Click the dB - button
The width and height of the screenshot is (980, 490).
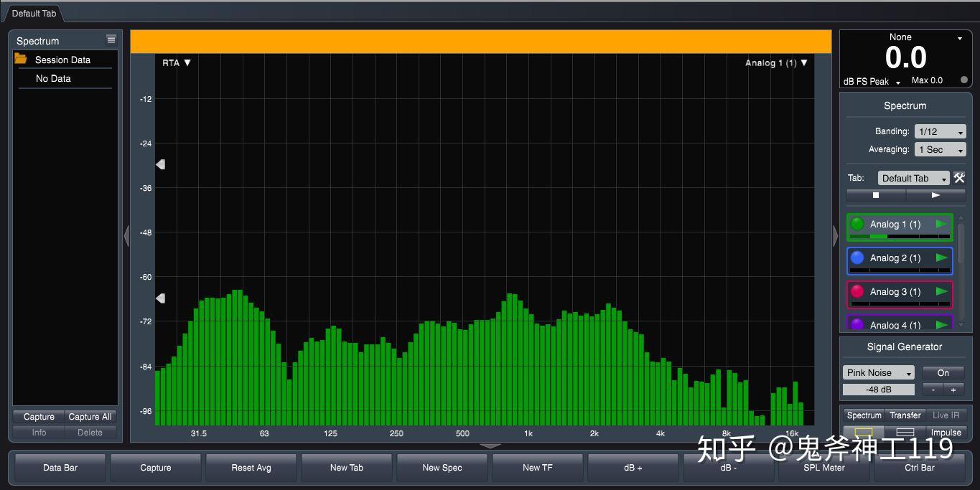coord(729,467)
